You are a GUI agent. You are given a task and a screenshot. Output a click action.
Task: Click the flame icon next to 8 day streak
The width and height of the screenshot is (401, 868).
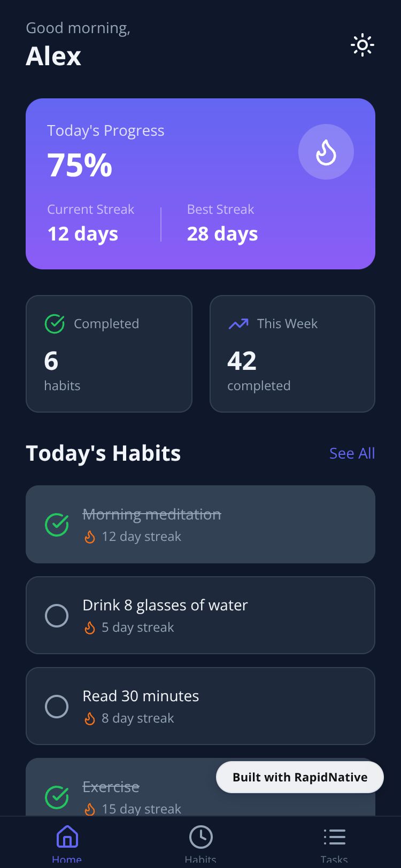pos(90,718)
